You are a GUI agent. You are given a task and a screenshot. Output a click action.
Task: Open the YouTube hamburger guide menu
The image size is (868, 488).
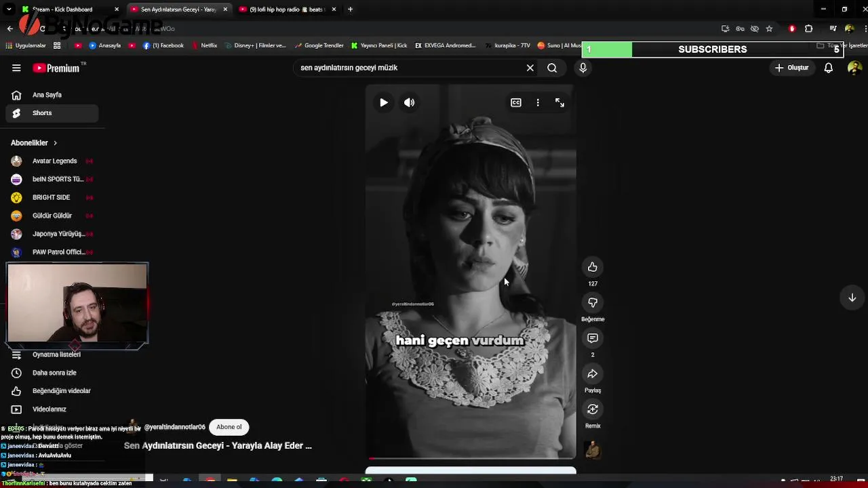point(16,68)
